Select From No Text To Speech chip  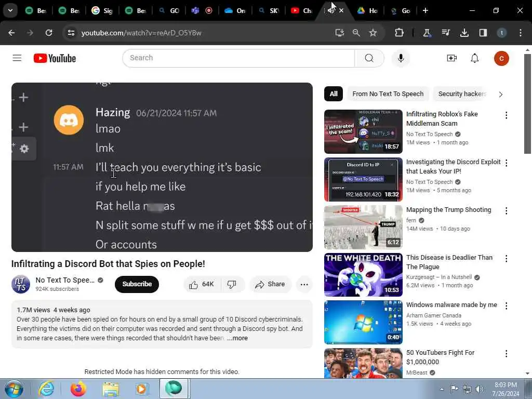coord(388,94)
